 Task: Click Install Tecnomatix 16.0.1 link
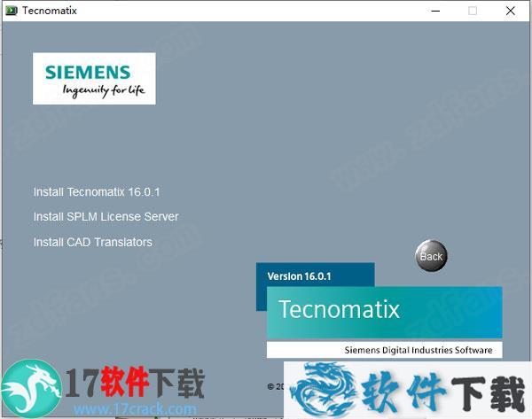pyautogui.click(x=97, y=192)
